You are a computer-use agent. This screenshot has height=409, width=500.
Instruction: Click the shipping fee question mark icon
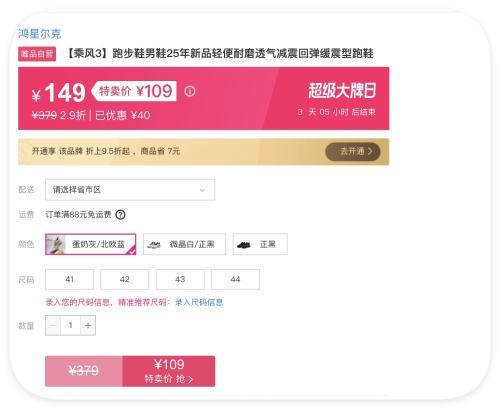(x=120, y=215)
